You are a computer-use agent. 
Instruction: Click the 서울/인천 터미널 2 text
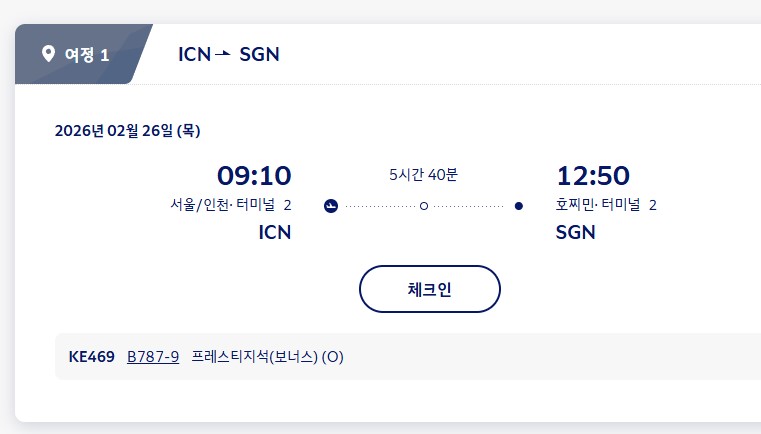coord(231,206)
